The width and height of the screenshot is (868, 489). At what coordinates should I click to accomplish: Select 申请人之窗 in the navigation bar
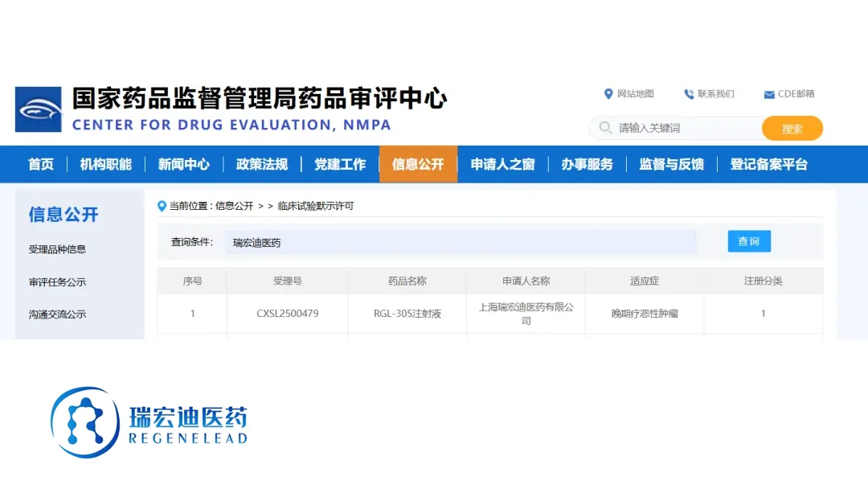[503, 164]
